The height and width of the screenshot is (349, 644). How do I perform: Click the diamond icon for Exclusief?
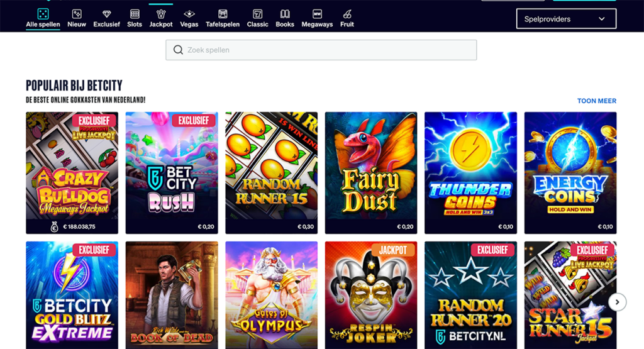106,14
